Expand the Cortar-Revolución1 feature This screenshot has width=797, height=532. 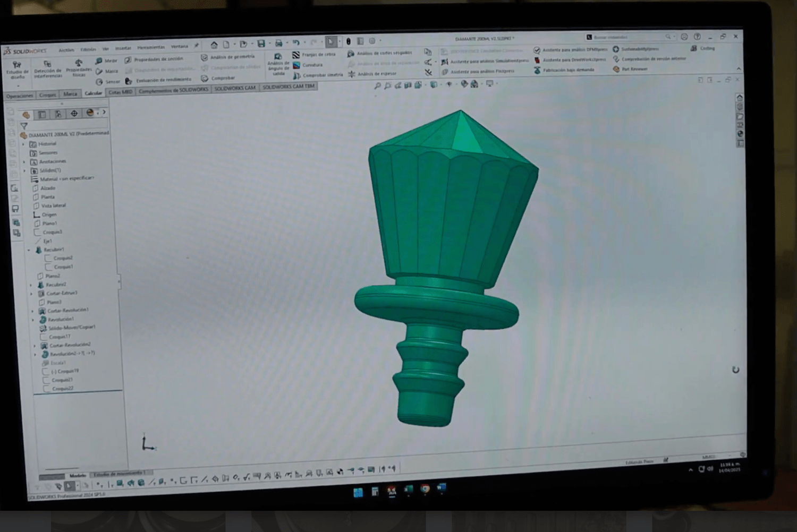(32, 311)
